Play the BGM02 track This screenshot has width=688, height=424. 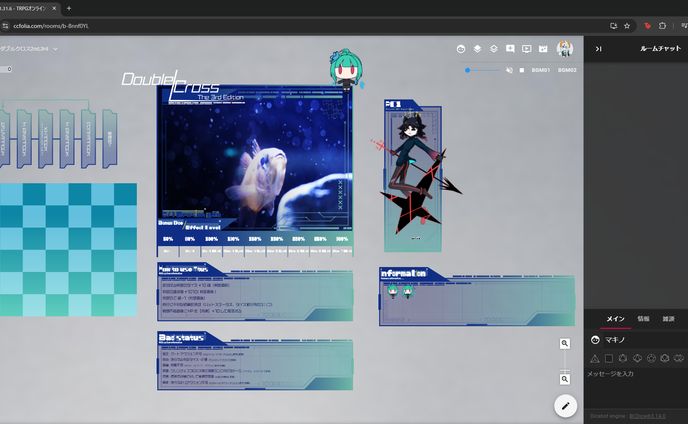pyautogui.click(x=567, y=70)
